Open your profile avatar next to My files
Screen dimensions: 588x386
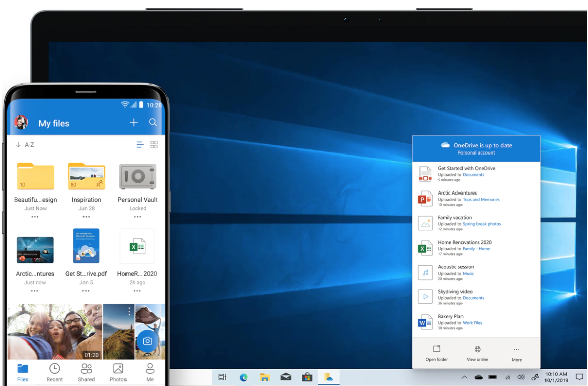21,122
